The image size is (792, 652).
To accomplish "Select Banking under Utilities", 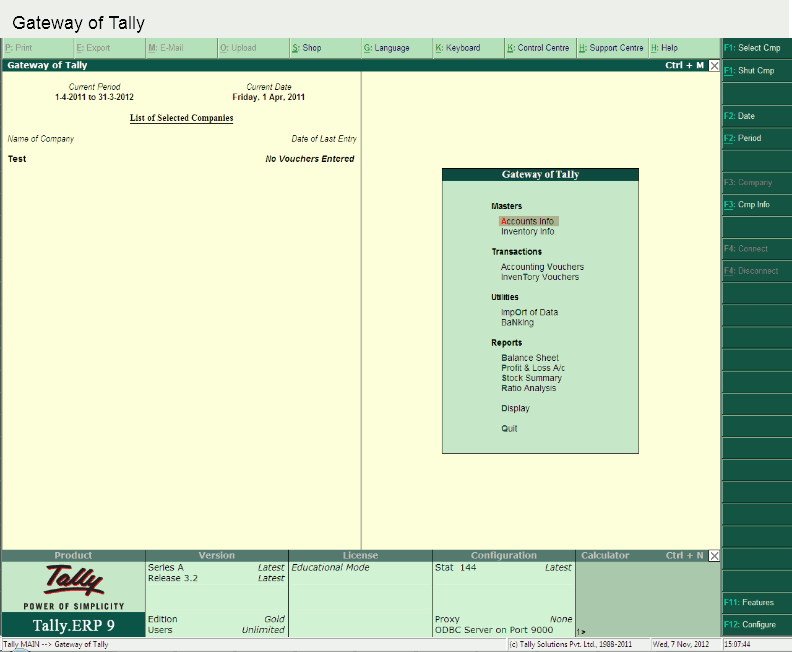I will pos(517,322).
